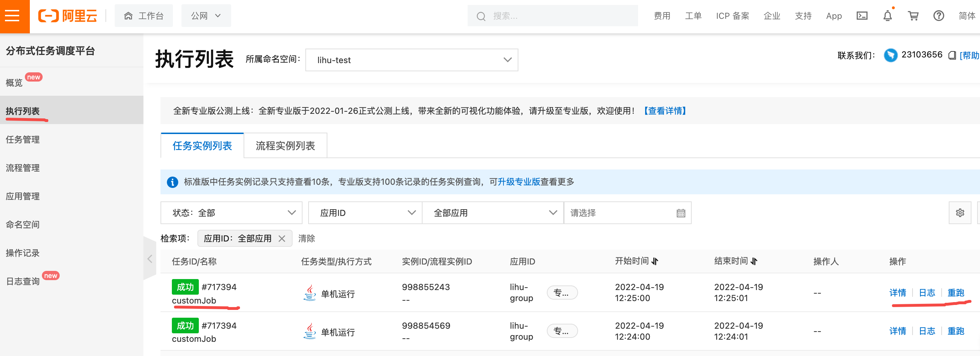
Task: Sort by 开始时间 column
Action: click(x=654, y=261)
